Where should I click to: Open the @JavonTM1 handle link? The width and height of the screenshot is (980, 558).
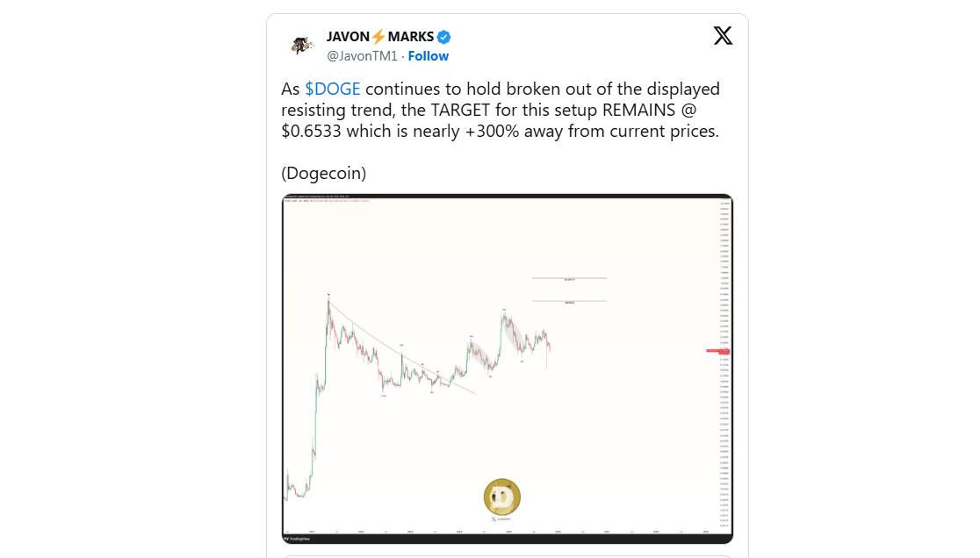(x=362, y=56)
